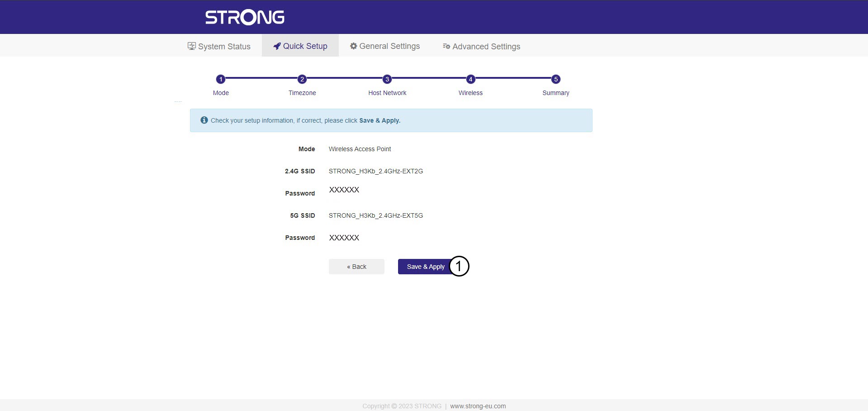868x411 pixels.
Task: Go to step 1 Mode circle
Action: pyautogui.click(x=221, y=79)
